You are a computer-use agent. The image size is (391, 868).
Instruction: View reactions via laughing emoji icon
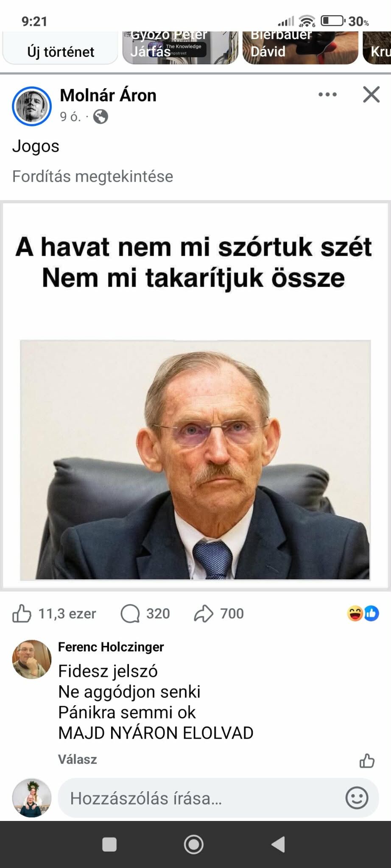(355, 613)
